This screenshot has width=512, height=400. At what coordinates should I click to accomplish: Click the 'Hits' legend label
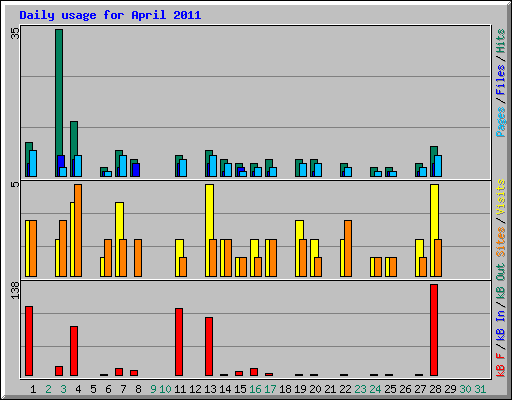pos(501,41)
